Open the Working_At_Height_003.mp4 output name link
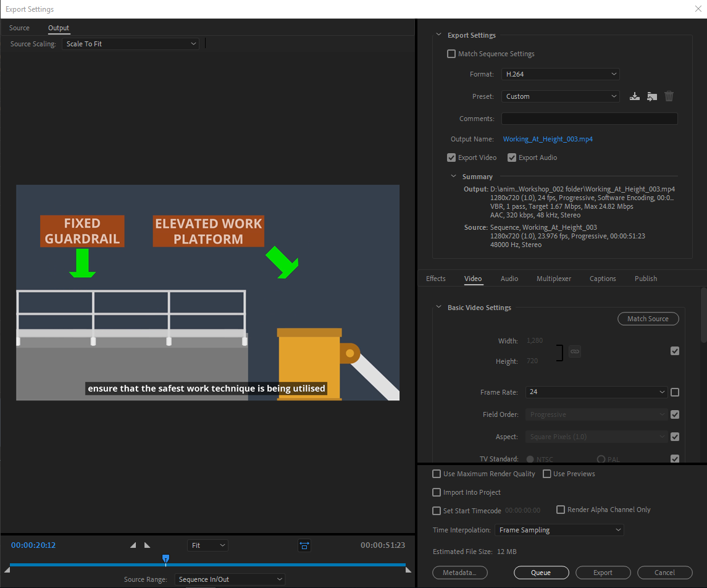 click(548, 140)
